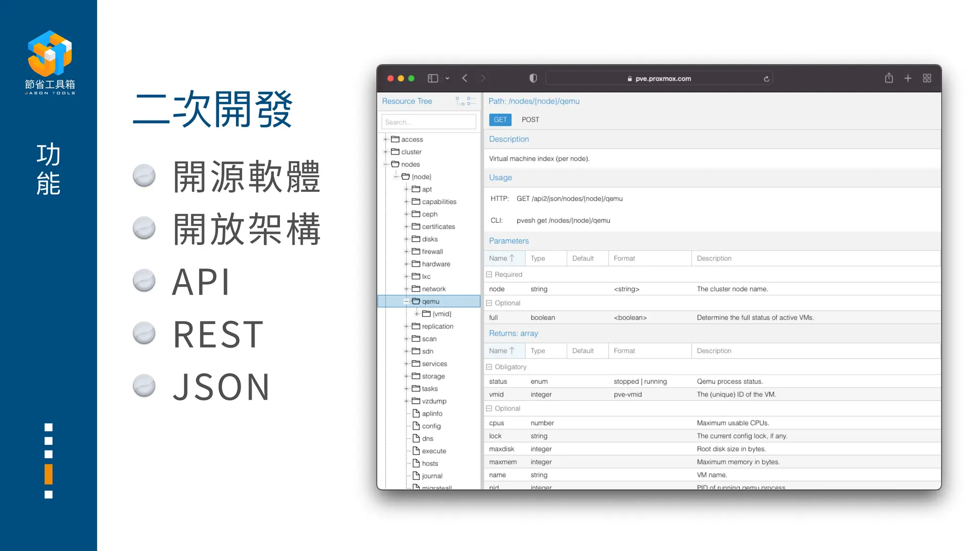Image resolution: width=980 pixels, height=551 pixels.
Task: Click the execute file icon
Action: [x=416, y=451]
